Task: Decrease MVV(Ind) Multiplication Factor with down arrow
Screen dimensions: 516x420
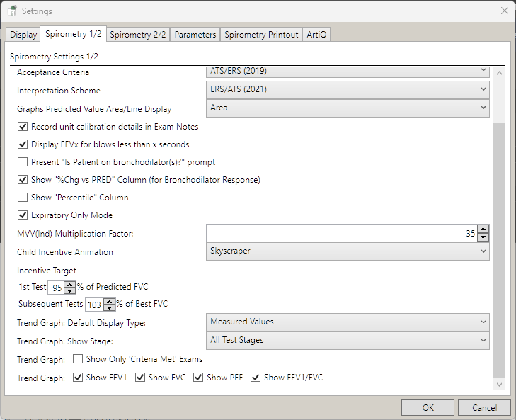Action: tap(483, 237)
